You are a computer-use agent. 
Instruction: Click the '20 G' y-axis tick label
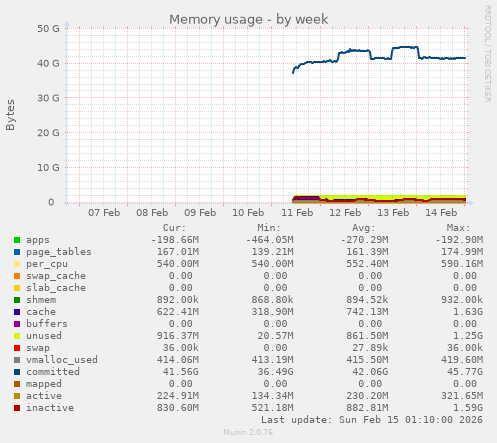pyautogui.click(x=48, y=133)
